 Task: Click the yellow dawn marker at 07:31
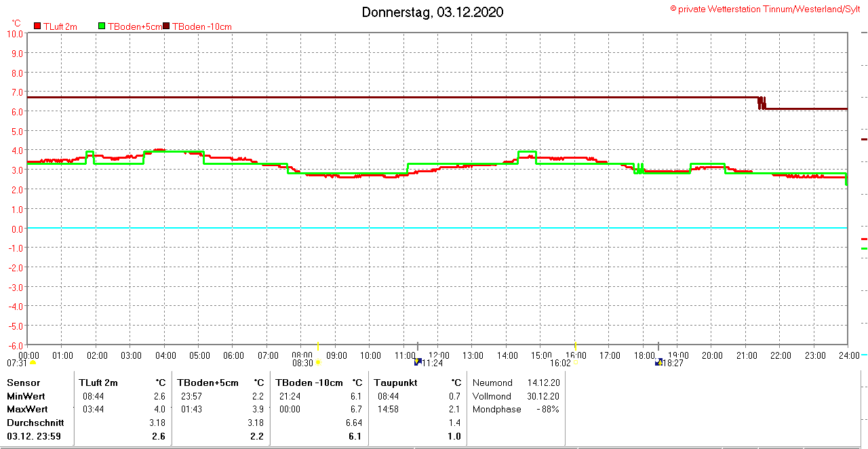[x=32, y=363]
